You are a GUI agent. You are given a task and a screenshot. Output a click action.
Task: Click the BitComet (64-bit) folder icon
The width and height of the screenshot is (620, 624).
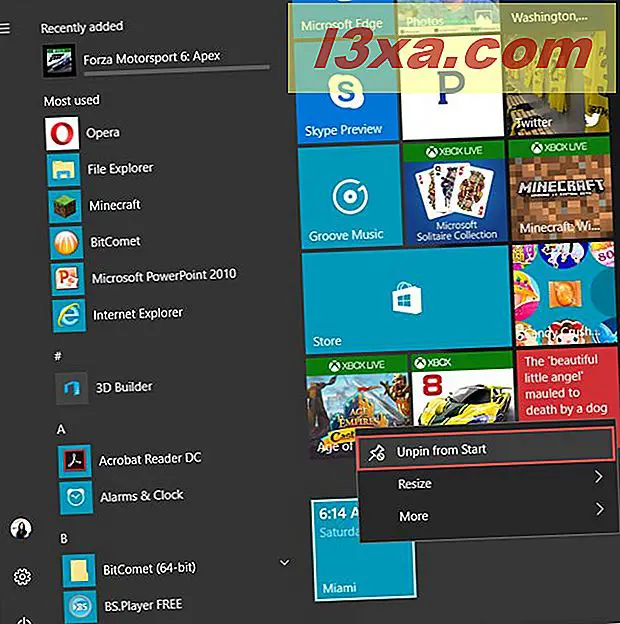pyautogui.click(x=79, y=570)
